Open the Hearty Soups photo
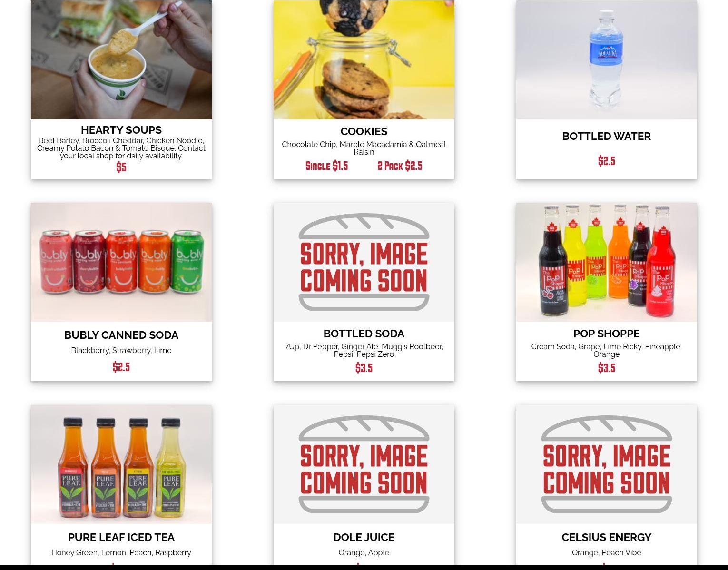728x570 pixels. point(121,59)
